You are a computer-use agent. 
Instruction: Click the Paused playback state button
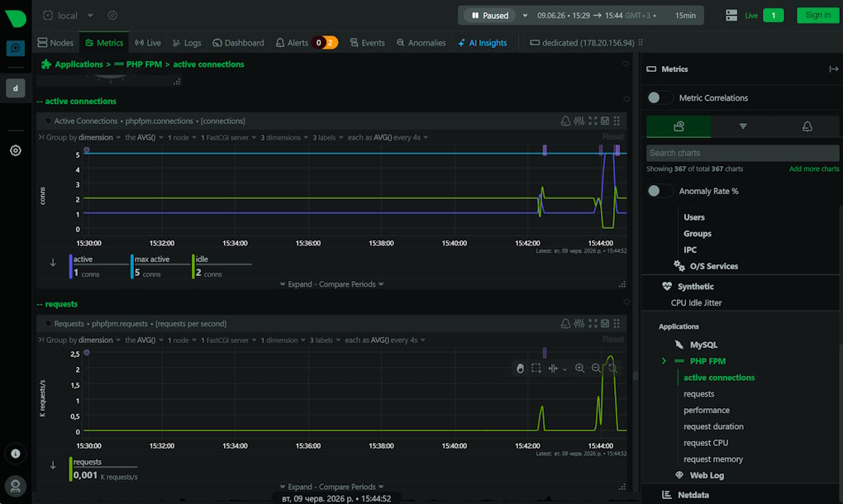490,16
